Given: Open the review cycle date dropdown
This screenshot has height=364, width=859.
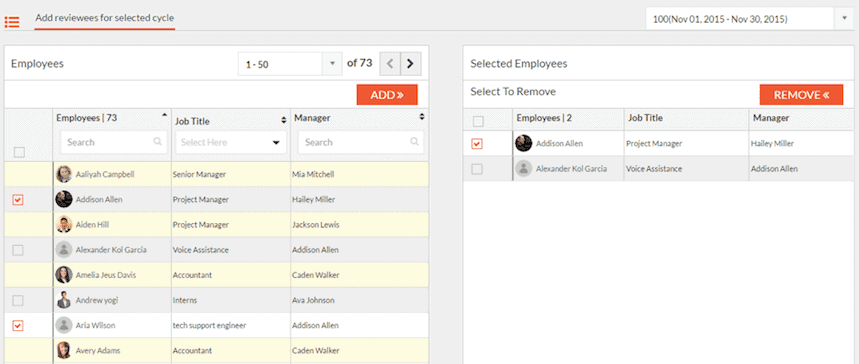Looking at the screenshot, I should [x=844, y=19].
